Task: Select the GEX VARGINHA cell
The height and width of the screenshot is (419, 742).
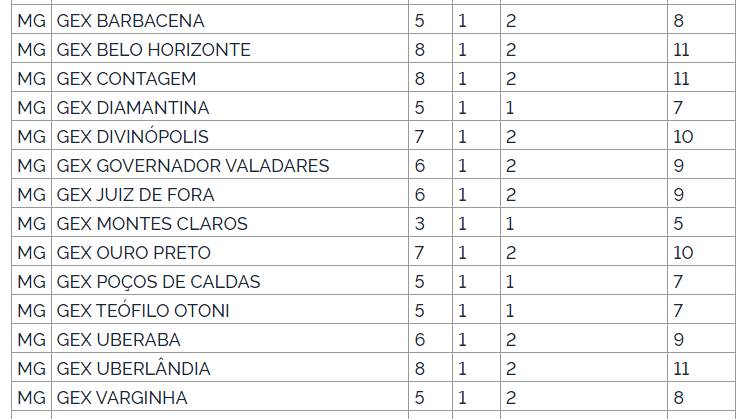Action: [x=230, y=397]
